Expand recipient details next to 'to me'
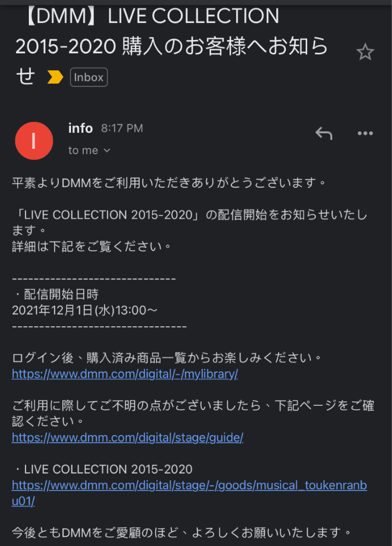Viewport: 392px width, 546px height. 107,150
